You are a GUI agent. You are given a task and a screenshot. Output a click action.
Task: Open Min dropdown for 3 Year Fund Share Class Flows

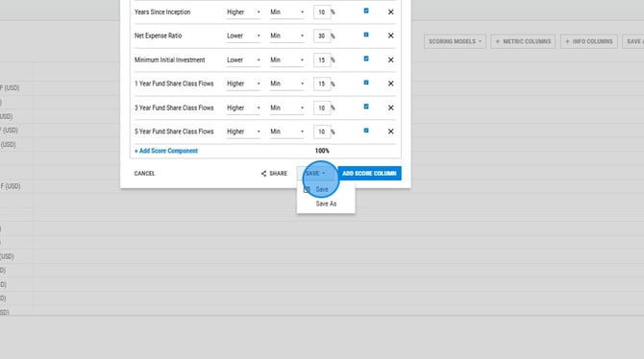pyautogui.click(x=287, y=108)
